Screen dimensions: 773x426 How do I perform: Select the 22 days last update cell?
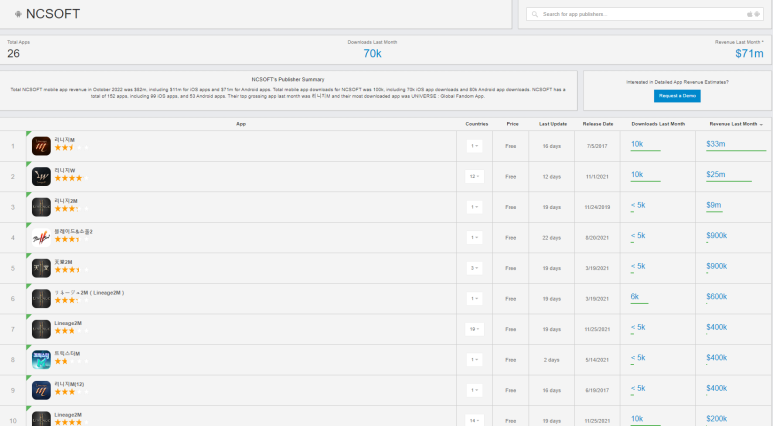pyautogui.click(x=551, y=238)
